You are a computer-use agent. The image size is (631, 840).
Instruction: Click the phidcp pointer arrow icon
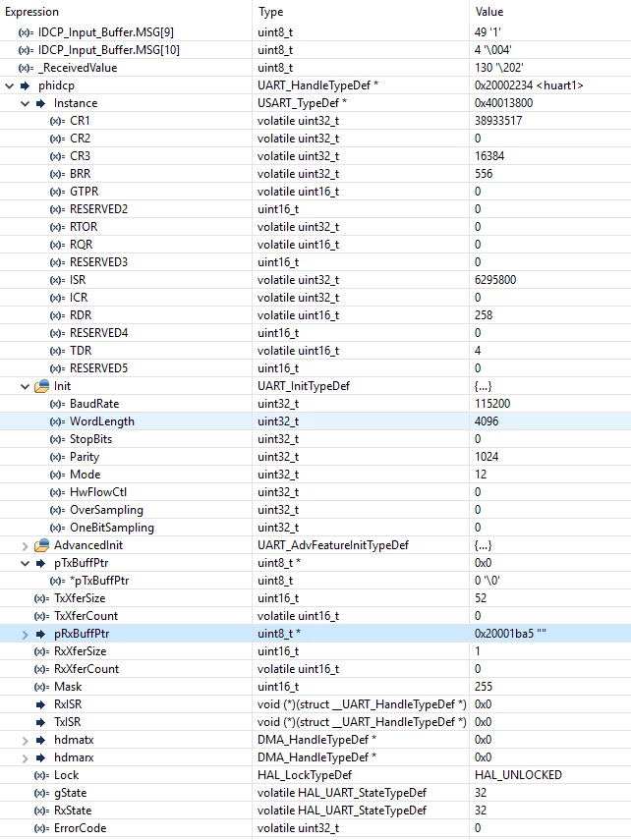click(26, 85)
